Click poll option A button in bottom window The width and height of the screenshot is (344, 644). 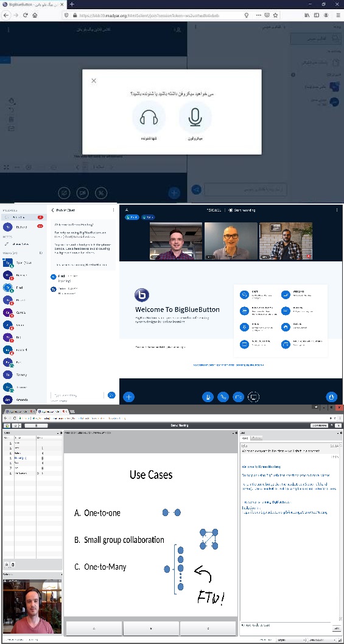(94, 628)
